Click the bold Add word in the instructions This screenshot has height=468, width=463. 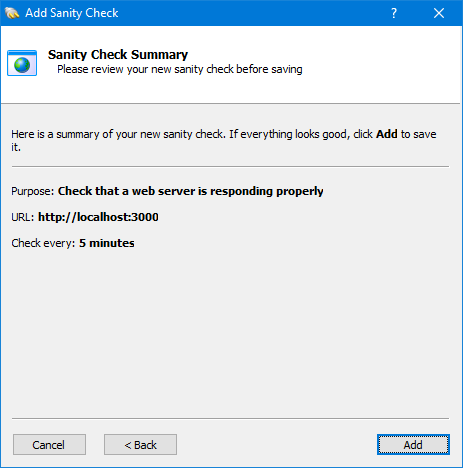pyautogui.click(x=387, y=134)
